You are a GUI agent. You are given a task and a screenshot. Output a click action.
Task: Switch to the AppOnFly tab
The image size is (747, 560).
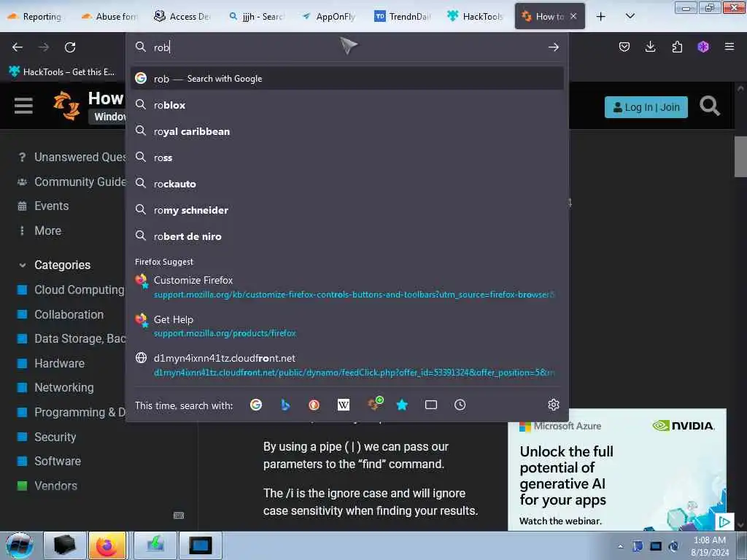(x=329, y=17)
